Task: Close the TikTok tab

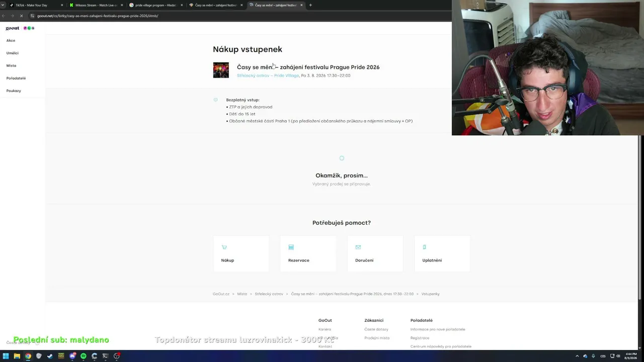Action: pyautogui.click(x=62, y=5)
